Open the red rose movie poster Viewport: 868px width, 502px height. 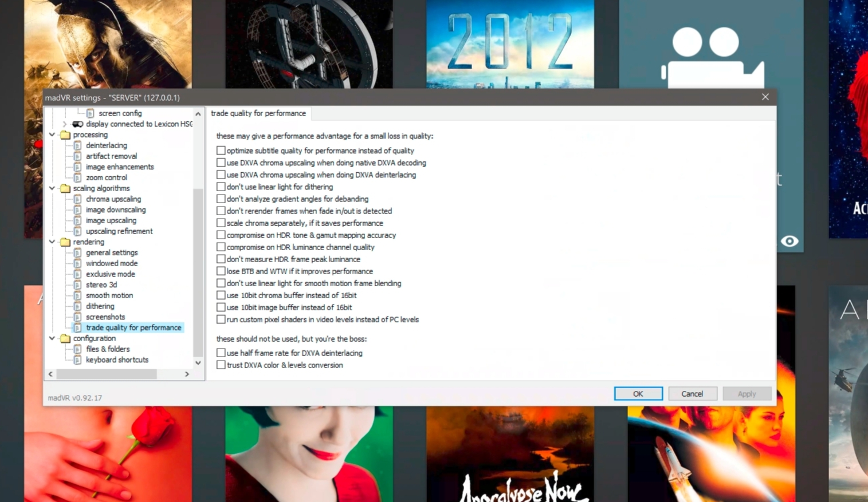pyautogui.click(x=108, y=454)
